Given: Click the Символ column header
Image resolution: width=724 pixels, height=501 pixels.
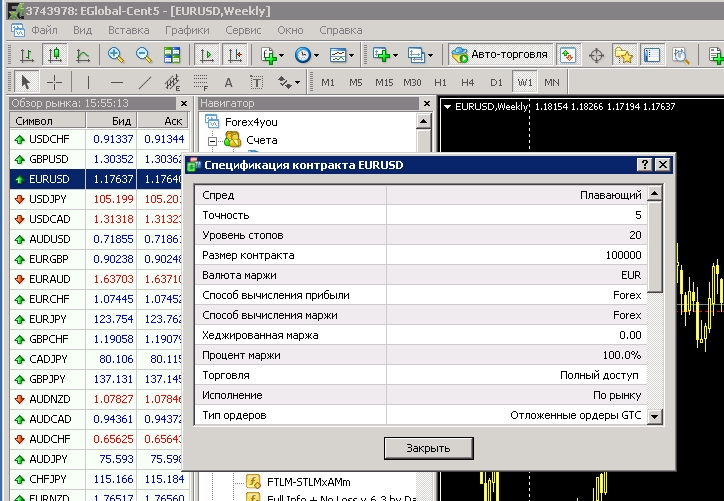Looking at the screenshot, I should (x=48, y=121).
